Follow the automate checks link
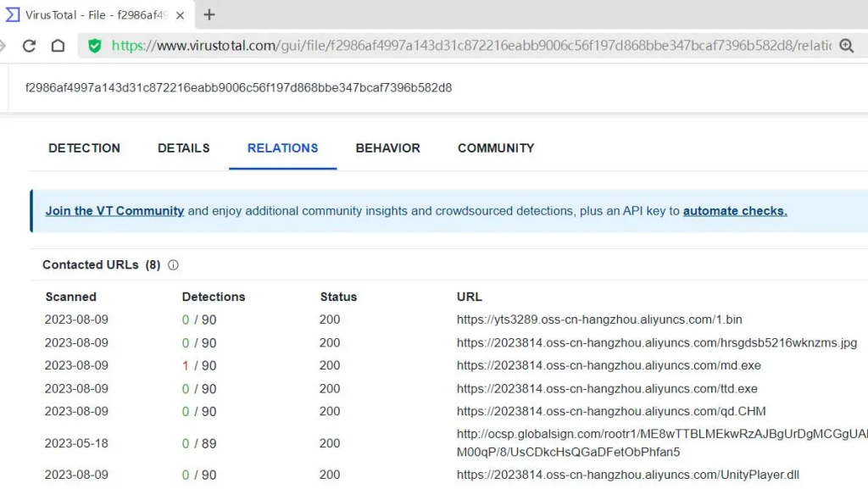 tap(734, 211)
